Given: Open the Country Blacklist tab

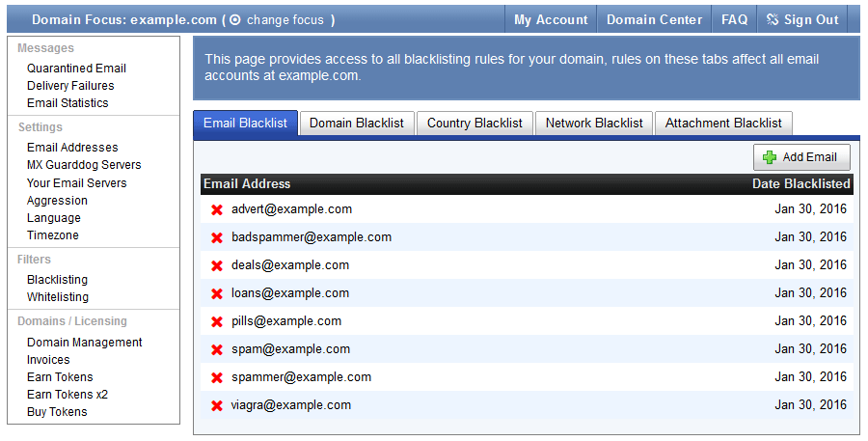Looking at the screenshot, I should pos(475,123).
